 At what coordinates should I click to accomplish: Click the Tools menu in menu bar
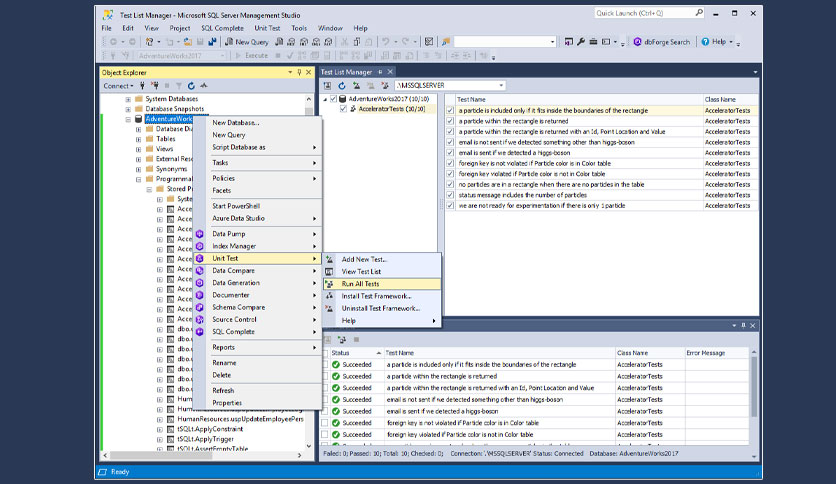pyautogui.click(x=299, y=28)
